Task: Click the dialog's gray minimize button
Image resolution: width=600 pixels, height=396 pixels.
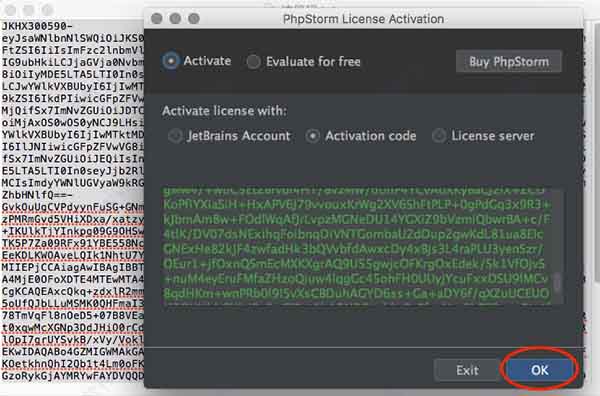Action: 175,18
